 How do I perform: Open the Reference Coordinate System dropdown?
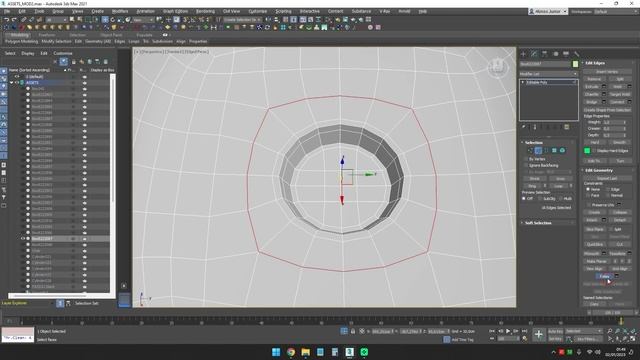coord(143,20)
